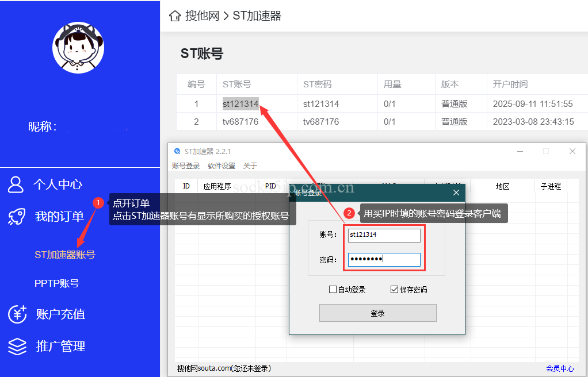The height and width of the screenshot is (377, 588).
Task: Toggle the 保存密码 checkbox
Action: tap(394, 290)
